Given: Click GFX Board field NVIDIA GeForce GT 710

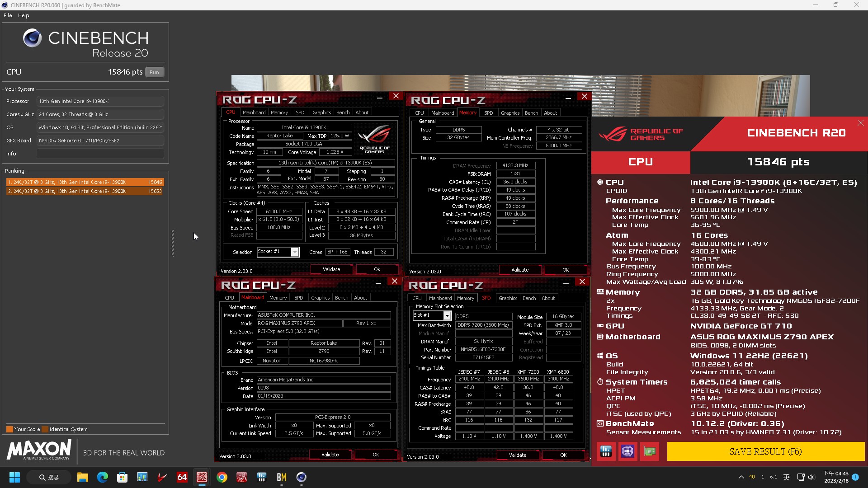Looking at the screenshot, I should click(100, 141).
